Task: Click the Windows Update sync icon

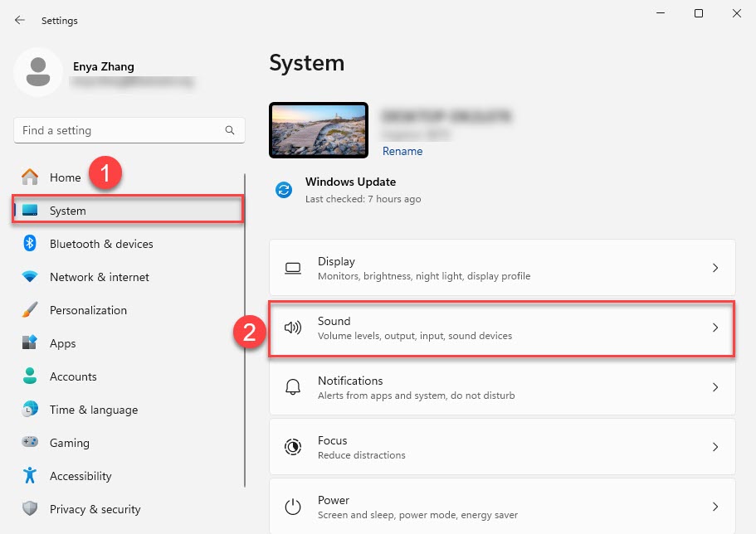Action: click(x=284, y=190)
